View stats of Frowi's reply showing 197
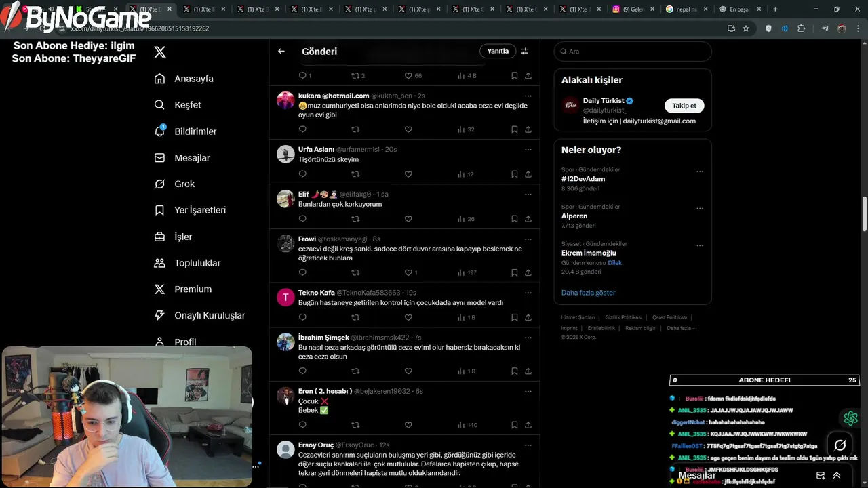This screenshot has width=868, height=488. pyautogui.click(x=467, y=272)
